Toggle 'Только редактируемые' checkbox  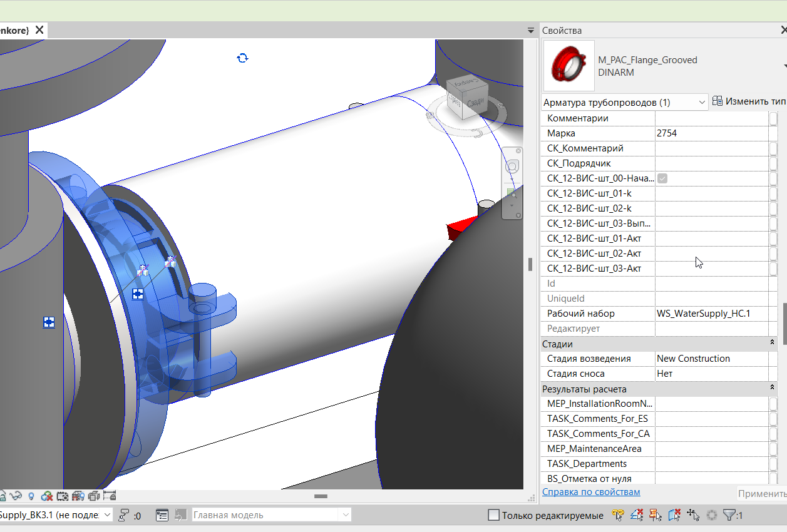tap(493, 515)
